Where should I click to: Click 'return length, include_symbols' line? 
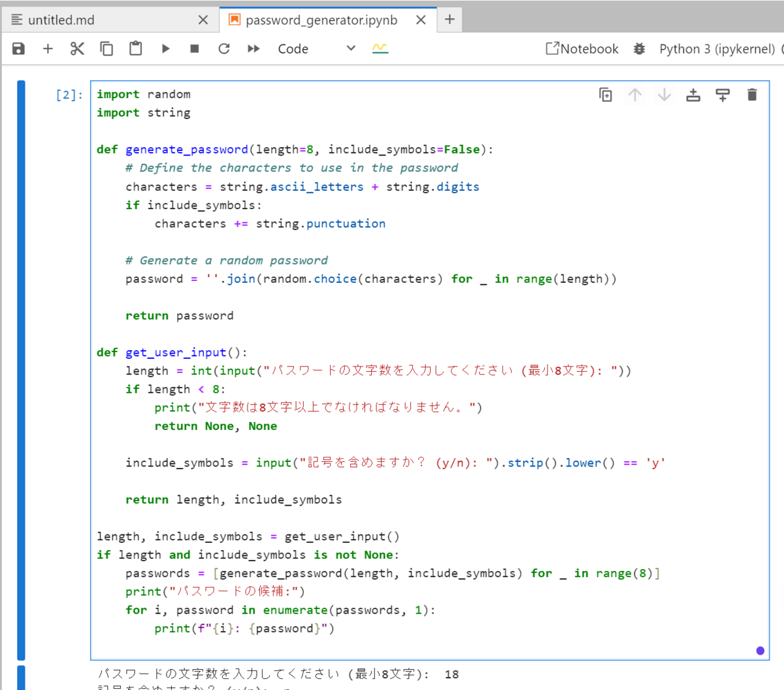[x=234, y=499]
